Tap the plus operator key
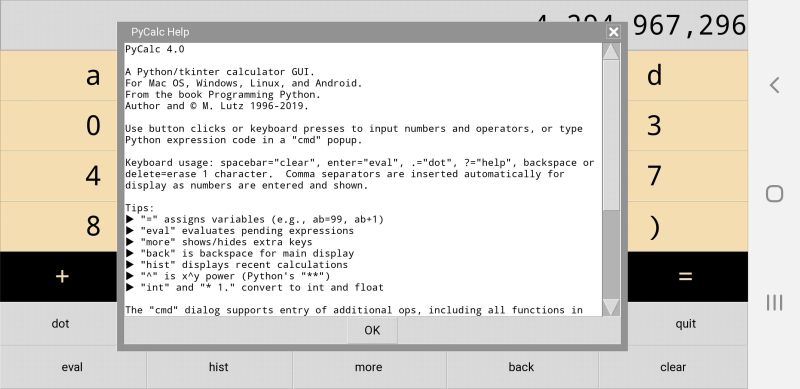This screenshot has width=800, height=389. [x=59, y=276]
